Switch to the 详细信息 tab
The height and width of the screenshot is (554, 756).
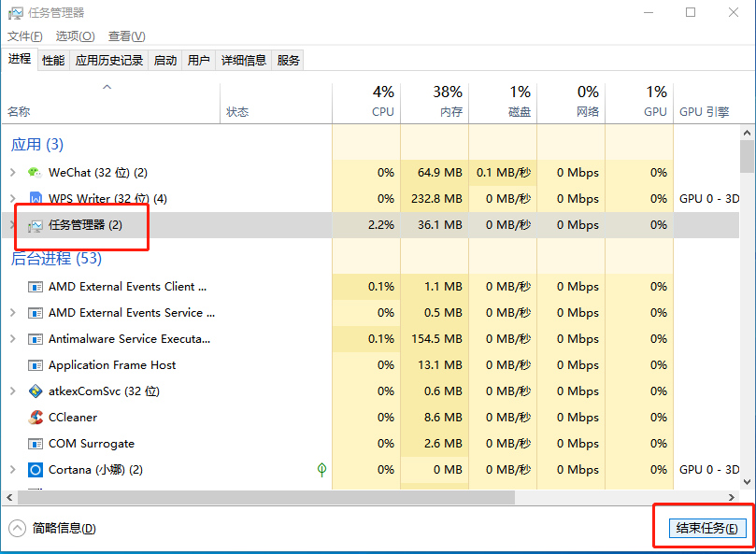[x=243, y=61]
